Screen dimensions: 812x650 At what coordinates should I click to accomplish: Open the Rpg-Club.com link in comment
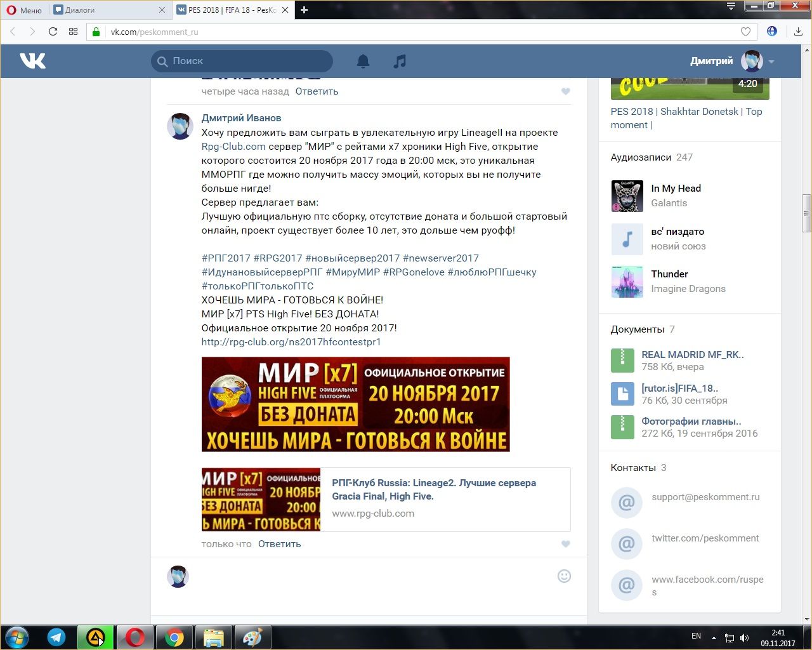[x=233, y=146]
